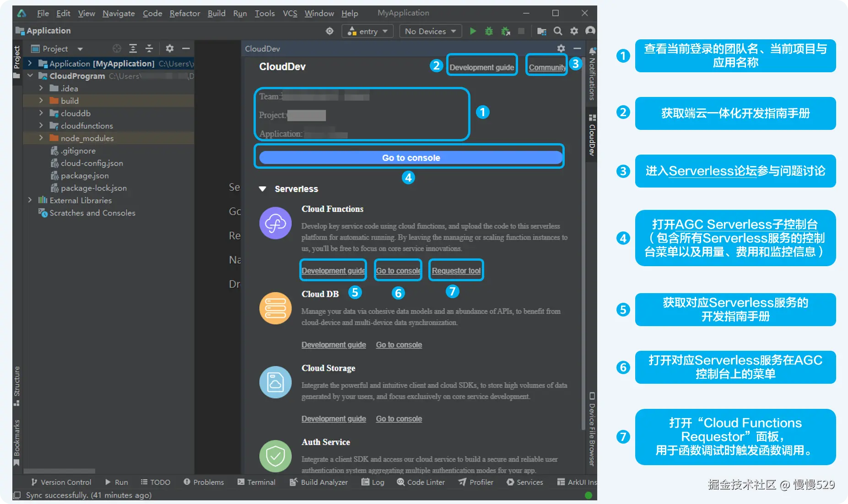Screen dimensions: 848x504
Task: Click the locate target crosshair icon near entry
Action: coord(329,31)
